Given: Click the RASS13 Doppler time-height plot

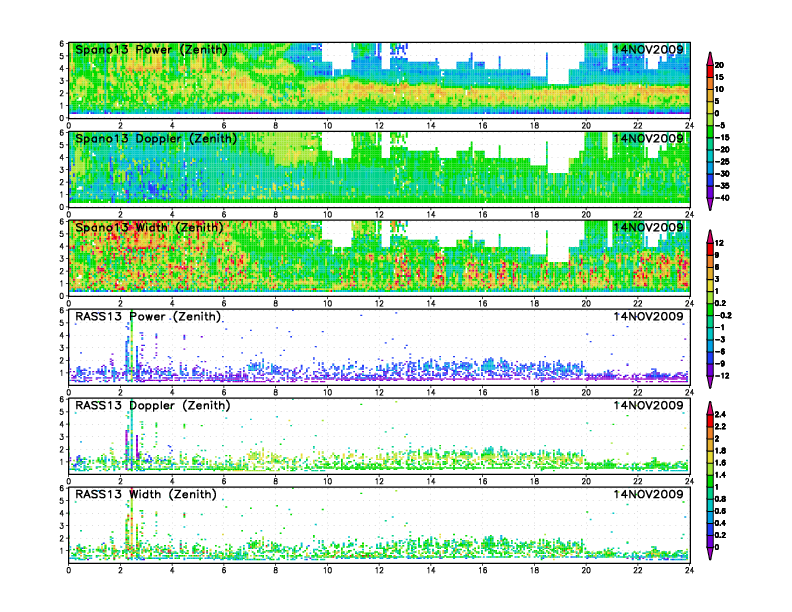Looking at the screenshot, I should [379, 436].
